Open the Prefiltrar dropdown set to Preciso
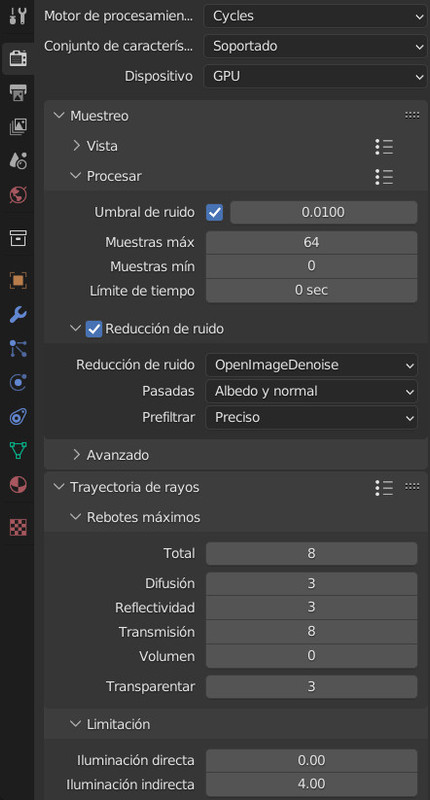Image resolution: width=430 pixels, height=800 pixels. [x=312, y=417]
